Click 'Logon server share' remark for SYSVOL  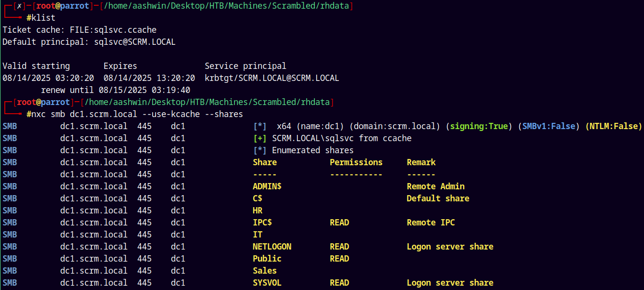tap(450, 283)
